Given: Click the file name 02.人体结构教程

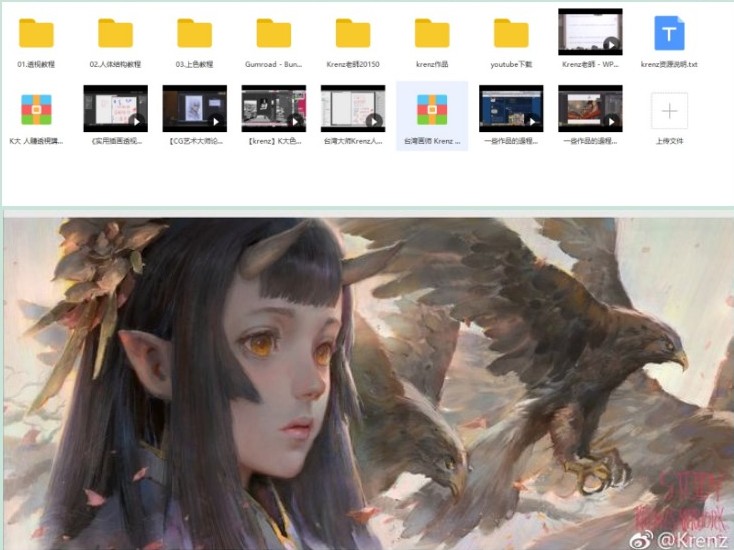Looking at the screenshot, I should pyautogui.click(x=115, y=65).
